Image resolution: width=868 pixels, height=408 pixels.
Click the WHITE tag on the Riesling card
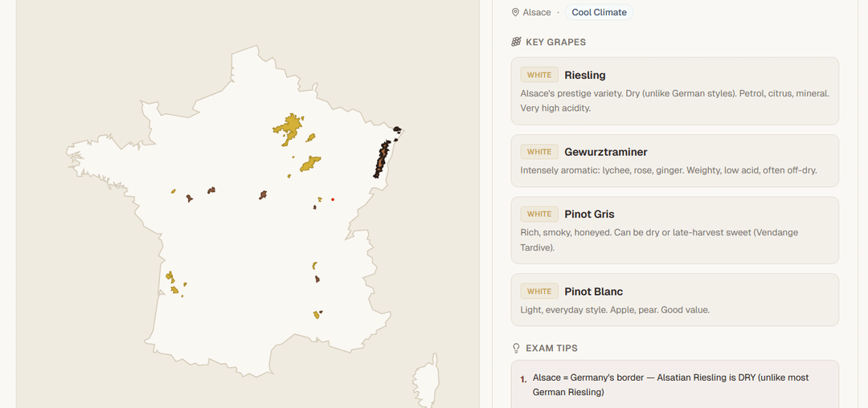539,75
